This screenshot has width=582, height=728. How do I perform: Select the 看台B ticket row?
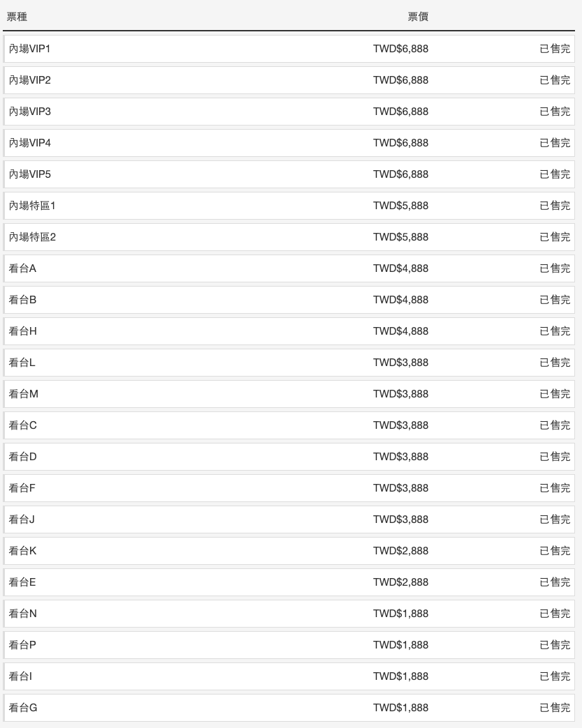coord(289,300)
